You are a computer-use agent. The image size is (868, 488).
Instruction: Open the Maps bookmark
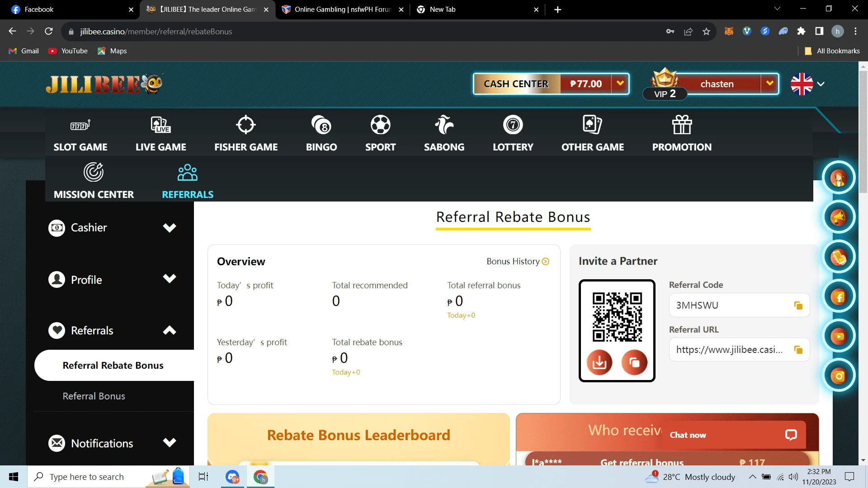pyautogui.click(x=112, y=51)
